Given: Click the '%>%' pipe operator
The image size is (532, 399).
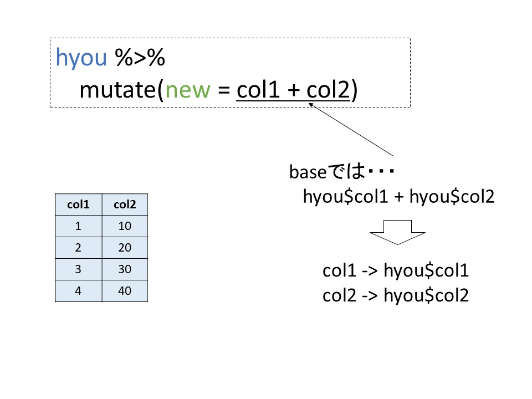Looking at the screenshot, I should [x=140, y=58].
